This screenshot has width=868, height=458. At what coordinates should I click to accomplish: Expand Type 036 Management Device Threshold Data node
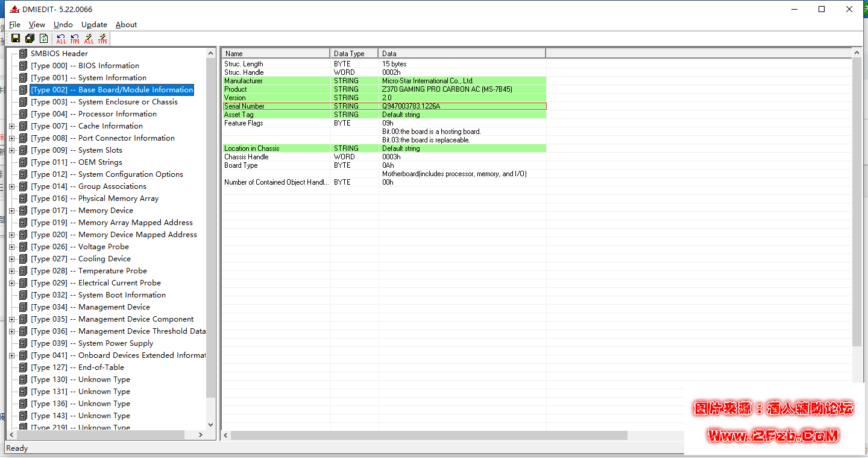(x=12, y=331)
